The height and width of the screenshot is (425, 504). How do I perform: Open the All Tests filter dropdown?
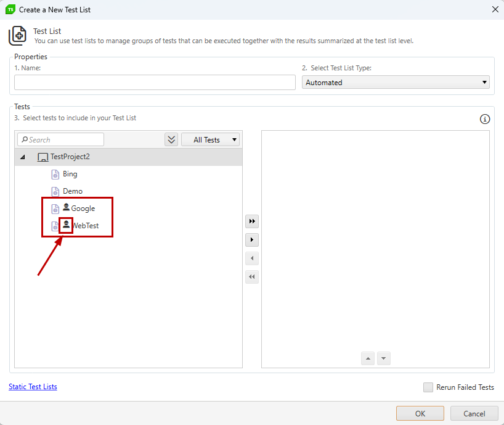[x=210, y=139]
